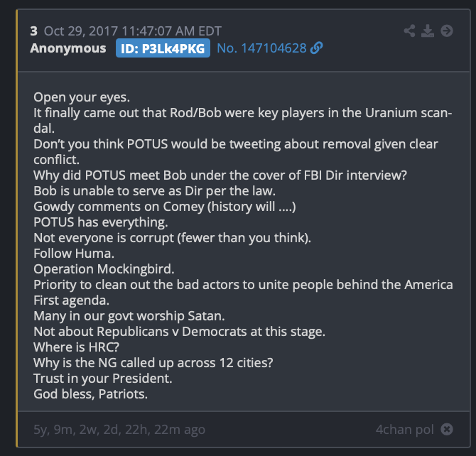
Task: Click the "POTUS has everything." line
Action: tap(100, 222)
